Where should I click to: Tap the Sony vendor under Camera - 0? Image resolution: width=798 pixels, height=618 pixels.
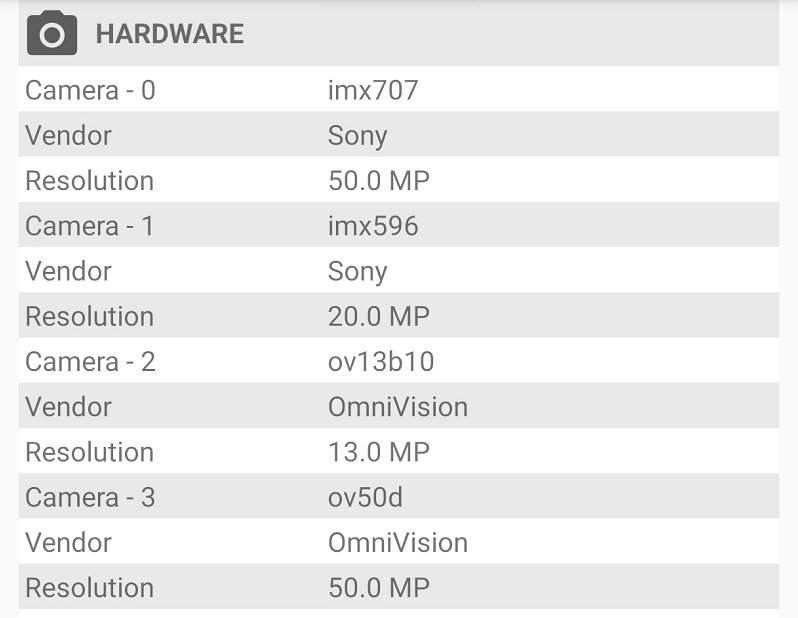pos(357,136)
